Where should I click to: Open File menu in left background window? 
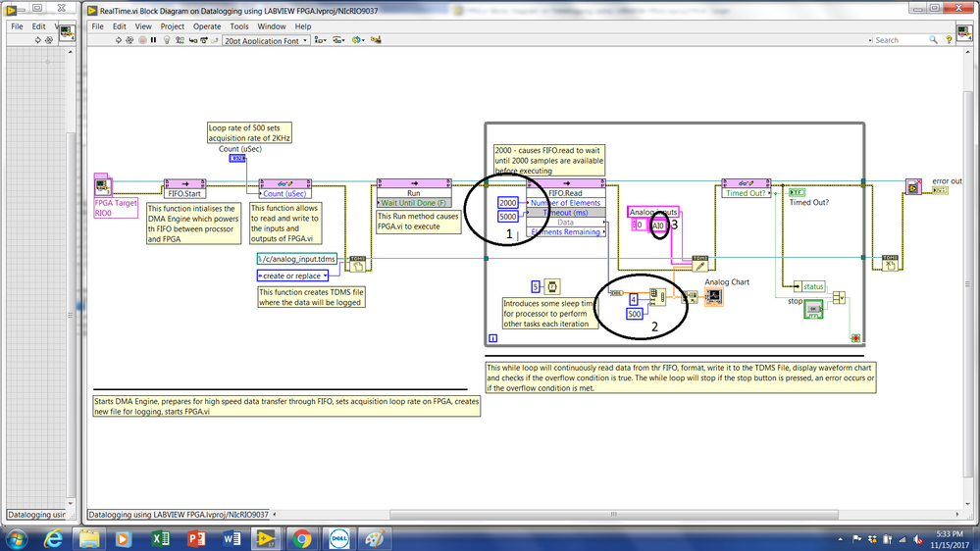point(17,26)
